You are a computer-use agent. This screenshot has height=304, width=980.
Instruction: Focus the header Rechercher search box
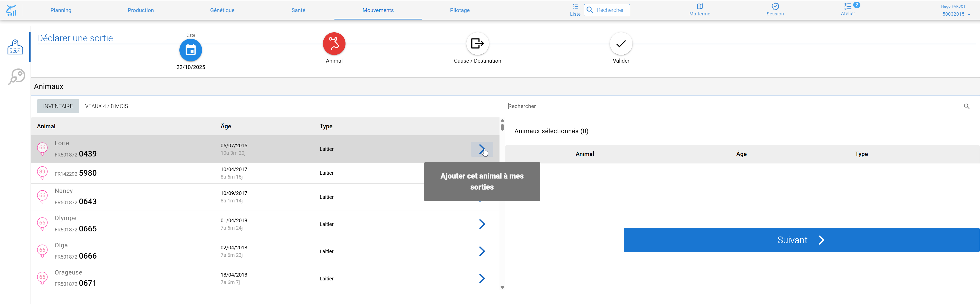click(607, 10)
